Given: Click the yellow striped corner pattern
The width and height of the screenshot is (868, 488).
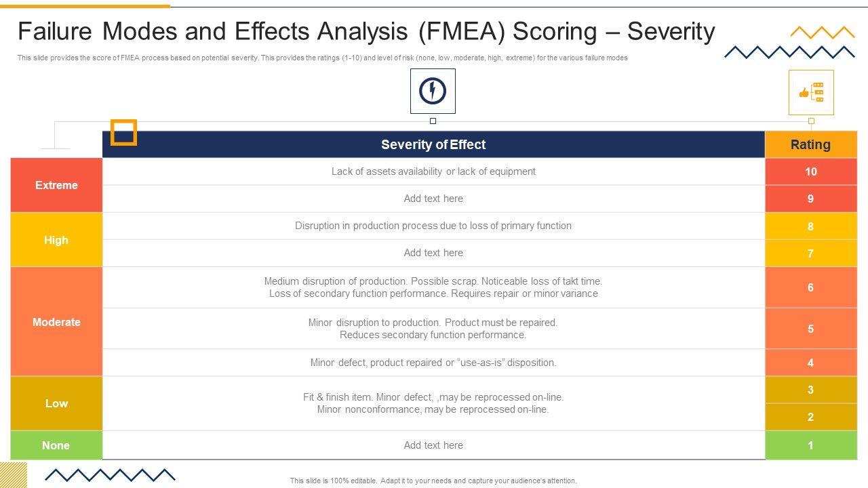Looking at the screenshot, I should tap(13, 474).
